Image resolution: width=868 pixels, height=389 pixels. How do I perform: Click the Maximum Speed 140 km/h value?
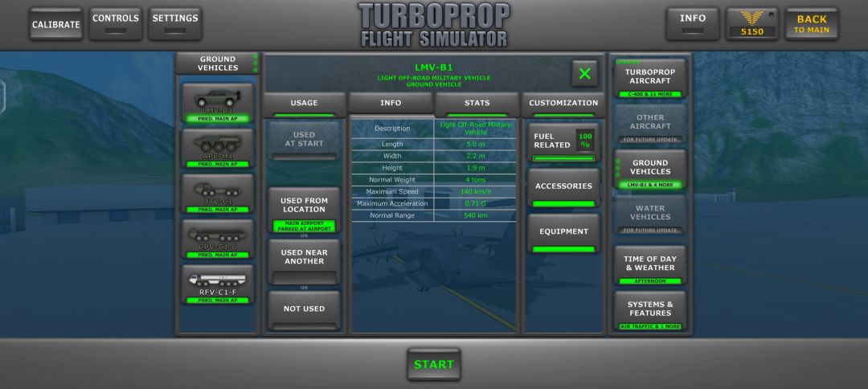(x=476, y=191)
